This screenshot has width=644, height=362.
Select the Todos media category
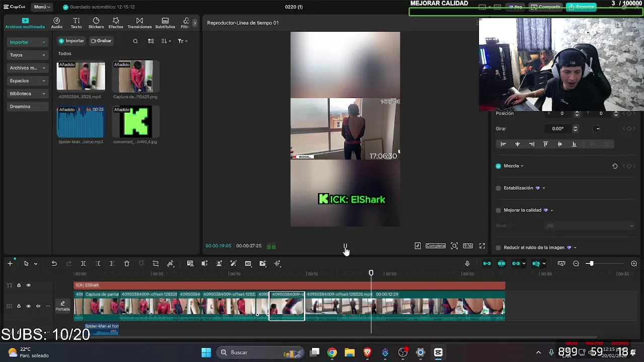point(64,54)
